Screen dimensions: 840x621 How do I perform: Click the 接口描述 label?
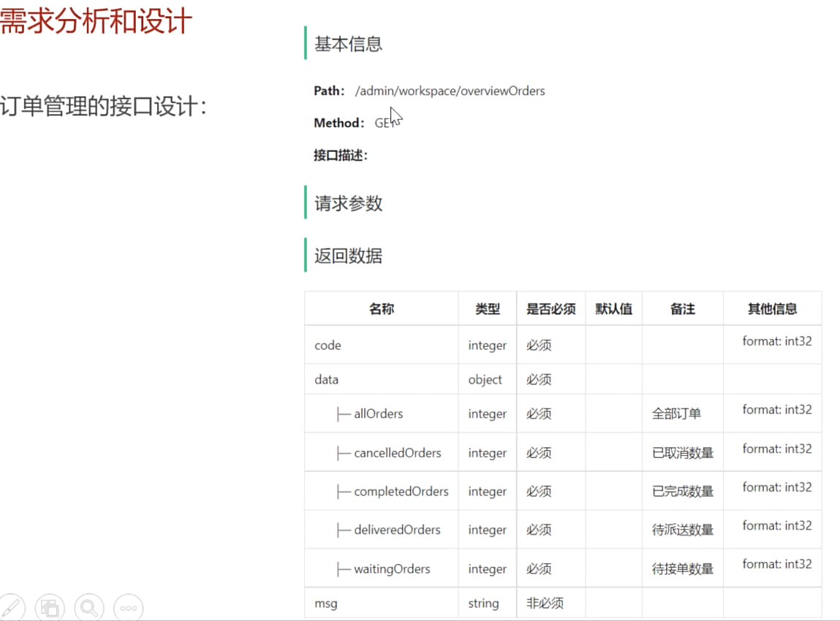click(x=341, y=155)
